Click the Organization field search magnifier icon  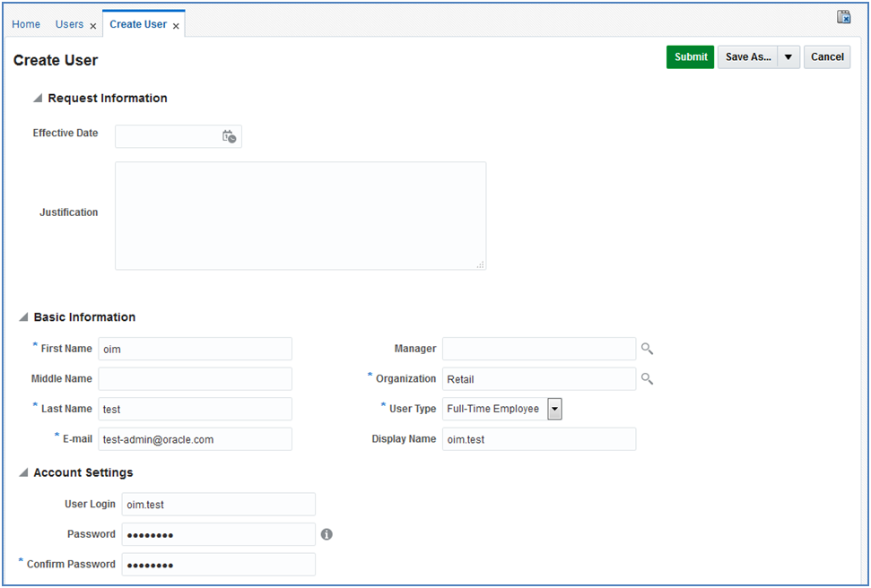pyautogui.click(x=647, y=378)
